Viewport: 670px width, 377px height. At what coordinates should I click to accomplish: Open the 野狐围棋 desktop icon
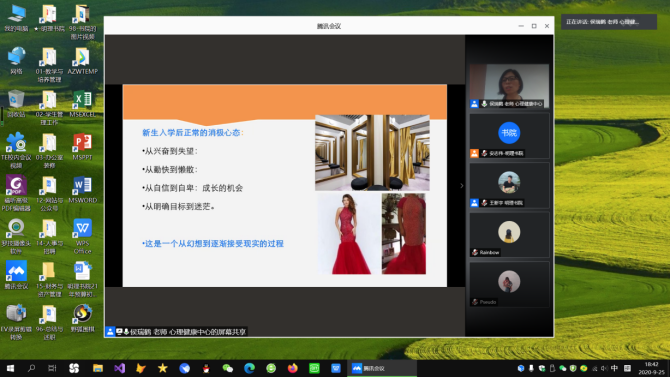[x=82, y=318]
